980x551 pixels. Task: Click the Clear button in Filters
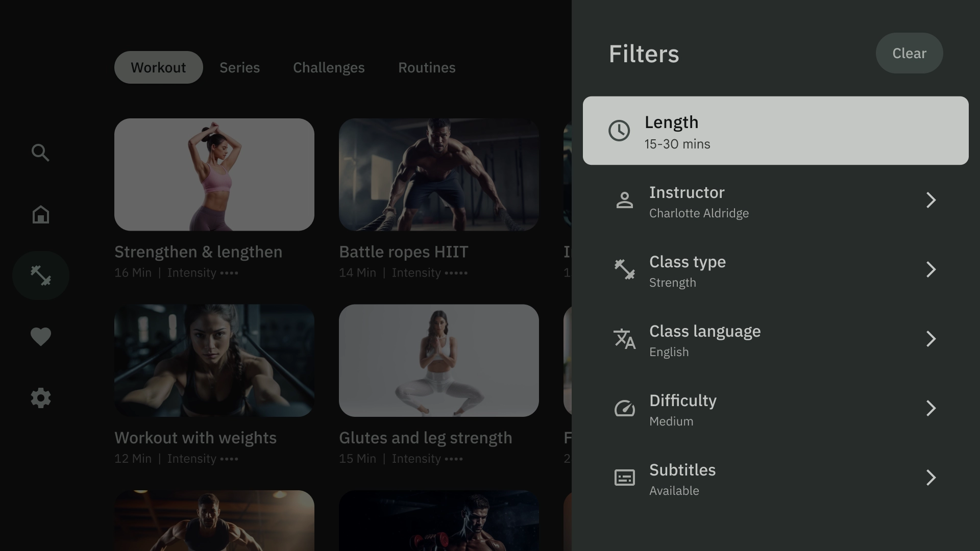point(910,53)
